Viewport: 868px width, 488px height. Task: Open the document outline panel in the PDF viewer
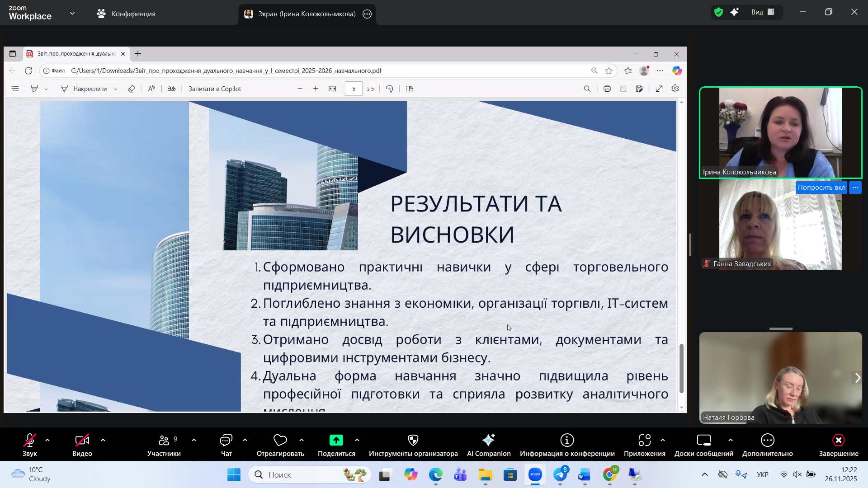point(15,89)
